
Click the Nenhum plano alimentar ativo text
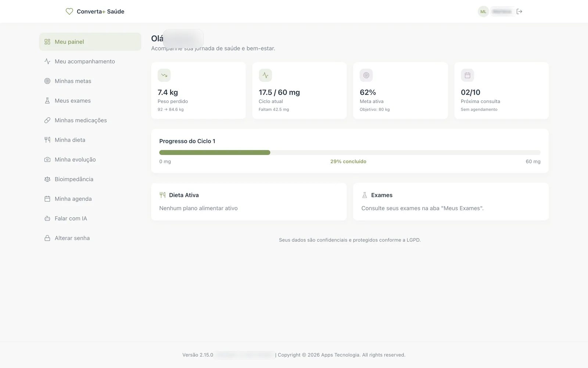coord(198,208)
